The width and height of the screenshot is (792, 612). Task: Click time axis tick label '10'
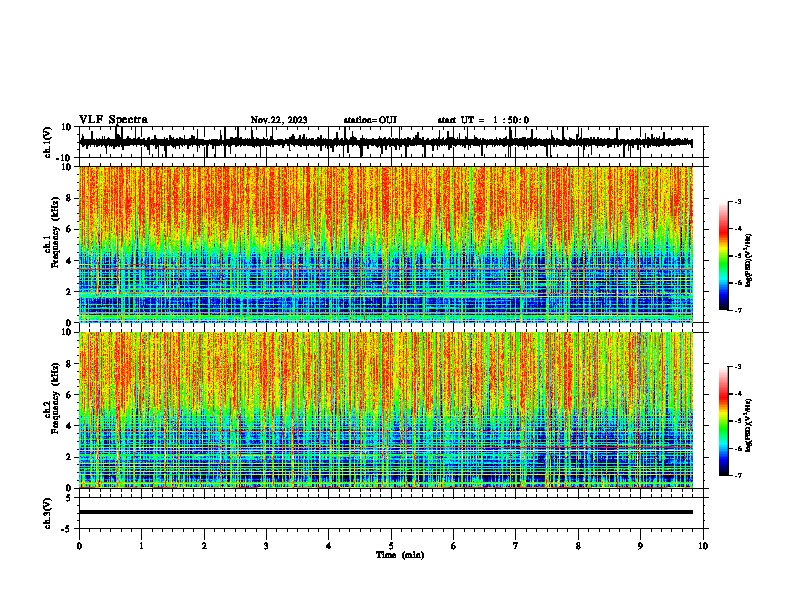click(703, 546)
